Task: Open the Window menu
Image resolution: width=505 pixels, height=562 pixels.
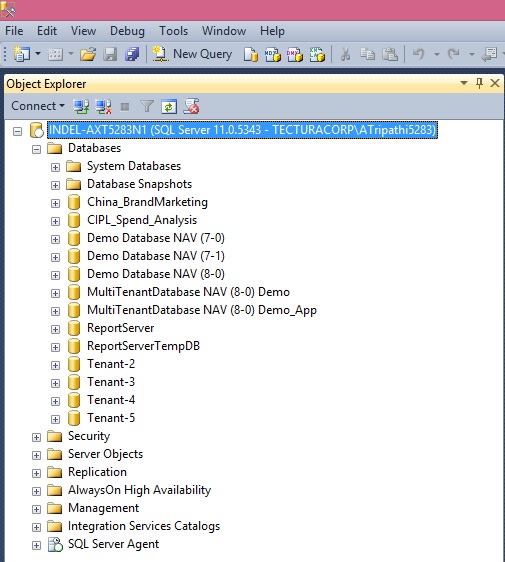Action: [224, 31]
